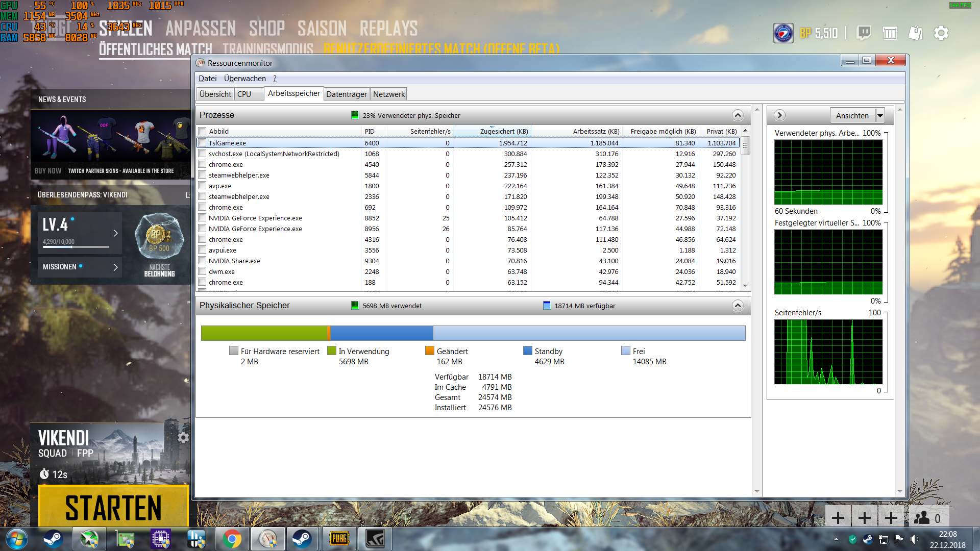Collapse the Physikalischer Speicher section
This screenshot has height=551, width=980.
tap(738, 306)
